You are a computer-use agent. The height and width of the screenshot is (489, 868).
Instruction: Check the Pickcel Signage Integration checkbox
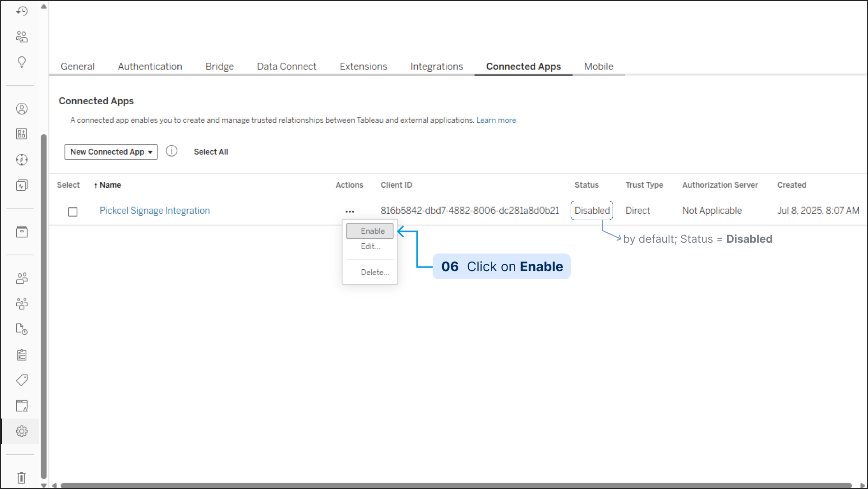[73, 212]
